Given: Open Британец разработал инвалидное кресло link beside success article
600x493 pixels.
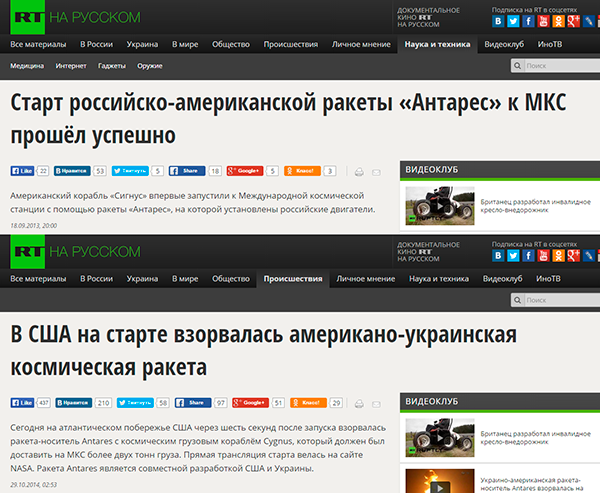Looking at the screenshot, I should 535,206.
